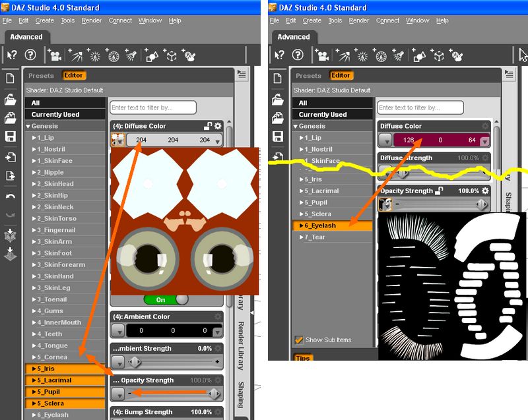The width and height of the screenshot is (528, 420).
Task: Click the filter text field in left window
Action: (153, 107)
